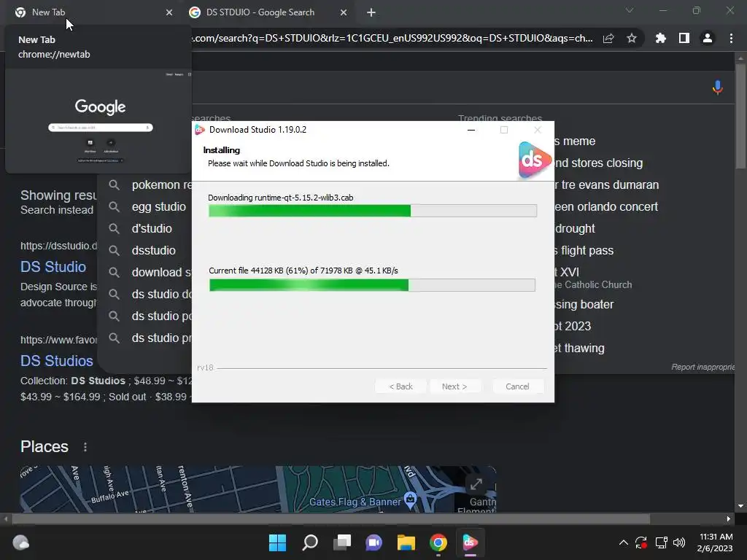Open the Chrome profile avatar icon
Viewport: 747px width, 560px height.
pyautogui.click(x=708, y=38)
